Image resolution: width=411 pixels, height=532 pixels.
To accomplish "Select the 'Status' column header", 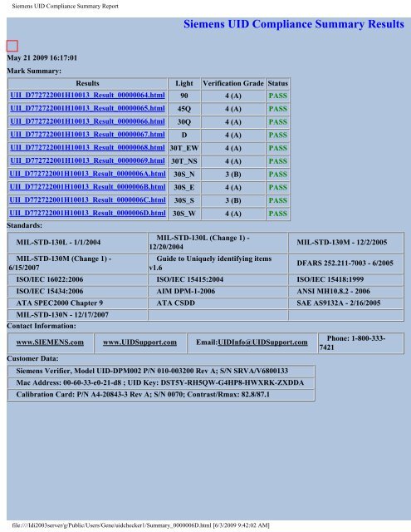I will pyautogui.click(x=278, y=83).
